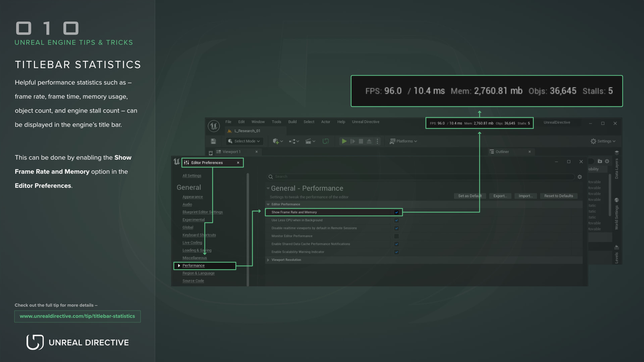The image size is (644, 362).
Task: Uncheck Show Frame Rate and Memory
Action: tap(396, 212)
